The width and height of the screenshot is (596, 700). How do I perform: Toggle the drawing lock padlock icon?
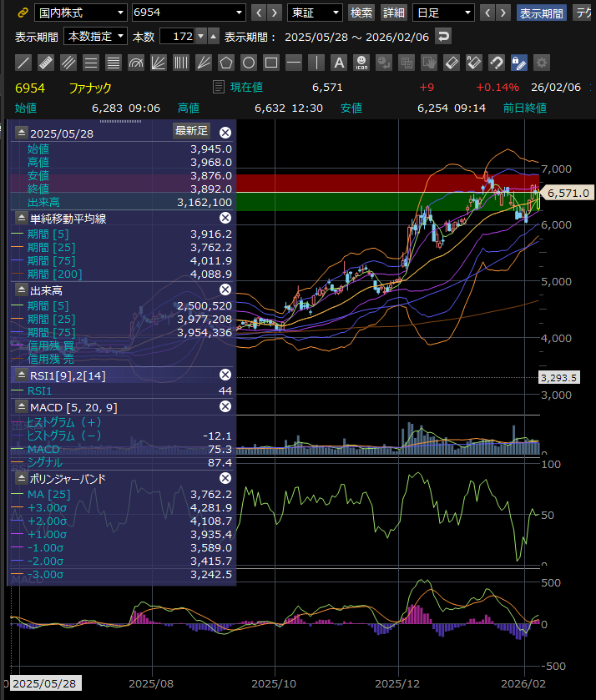519,63
